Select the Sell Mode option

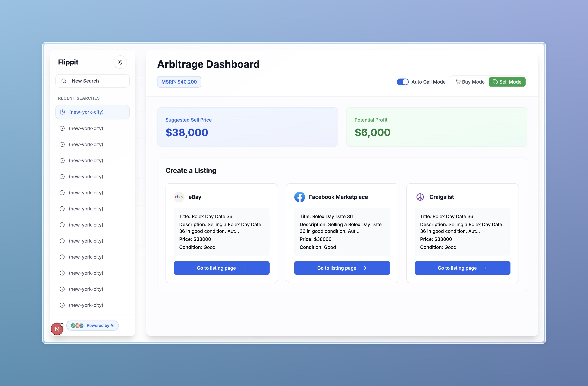(x=507, y=82)
